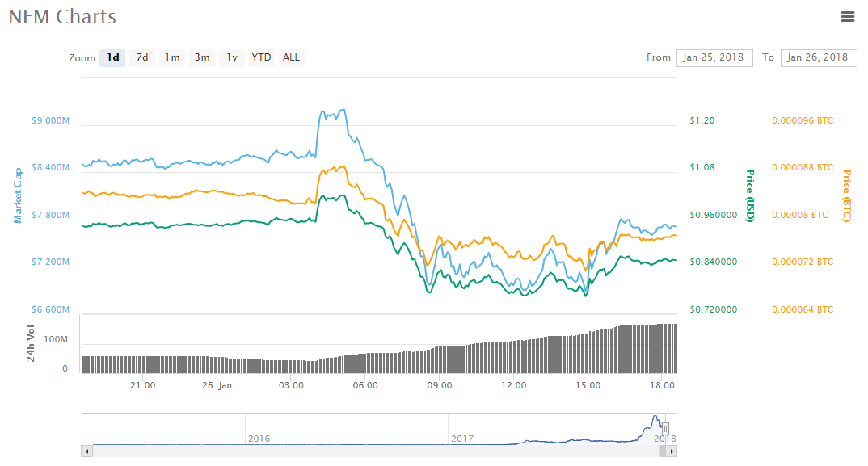
Task: Click the To date field
Action: (x=818, y=57)
